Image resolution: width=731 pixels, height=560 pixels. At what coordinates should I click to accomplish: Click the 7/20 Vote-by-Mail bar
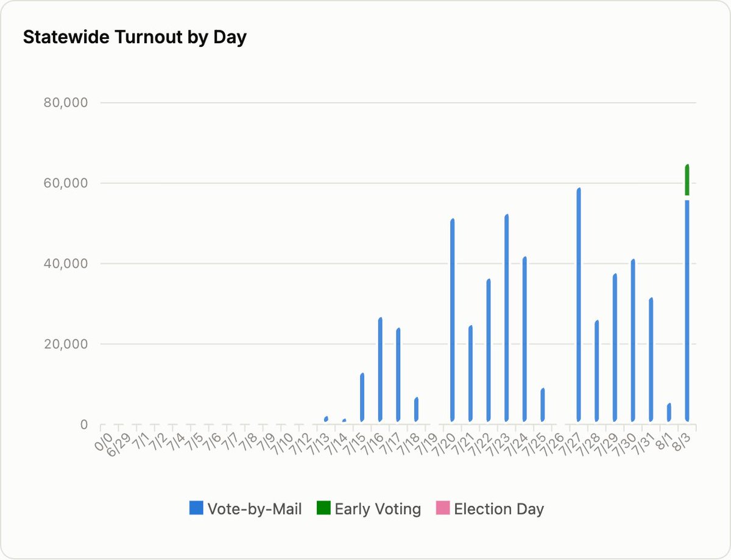(x=453, y=320)
